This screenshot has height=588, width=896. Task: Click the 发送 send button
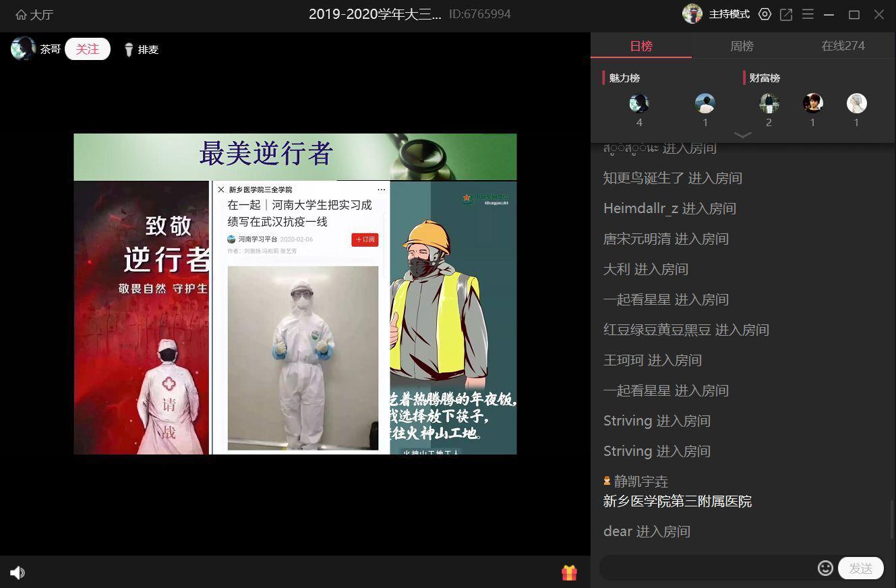(x=860, y=568)
